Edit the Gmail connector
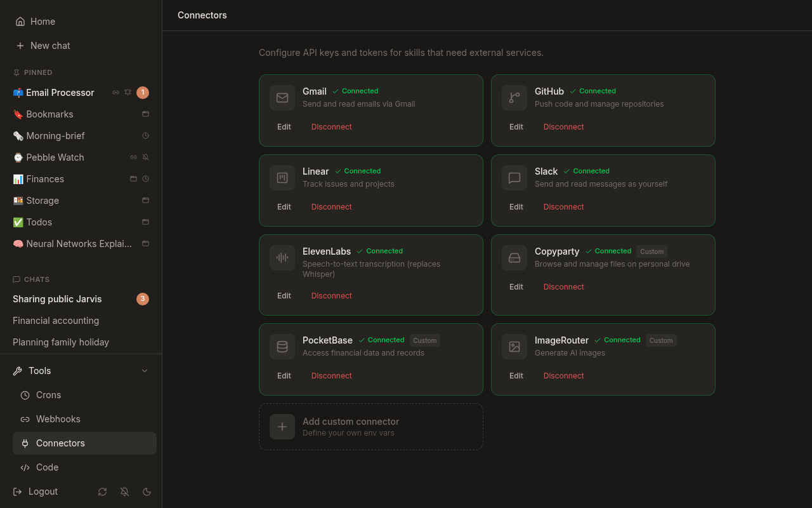This screenshot has width=812, height=508. point(284,127)
